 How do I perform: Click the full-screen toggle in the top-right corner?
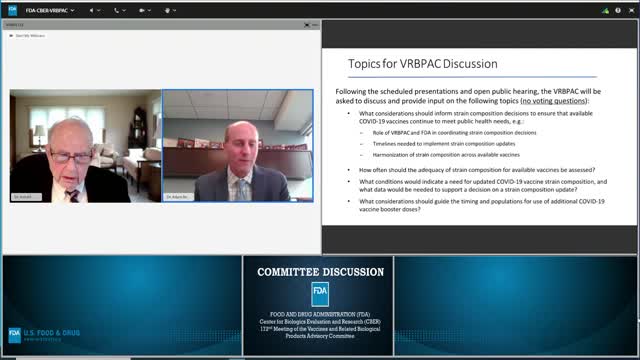click(x=631, y=11)
